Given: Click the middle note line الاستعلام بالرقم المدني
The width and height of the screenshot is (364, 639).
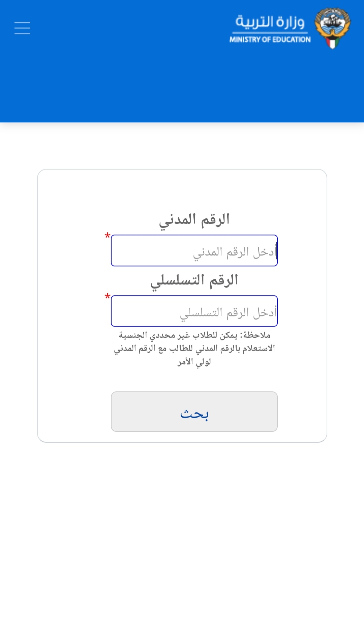Looking at the screenshot, I should click(194, 348).
